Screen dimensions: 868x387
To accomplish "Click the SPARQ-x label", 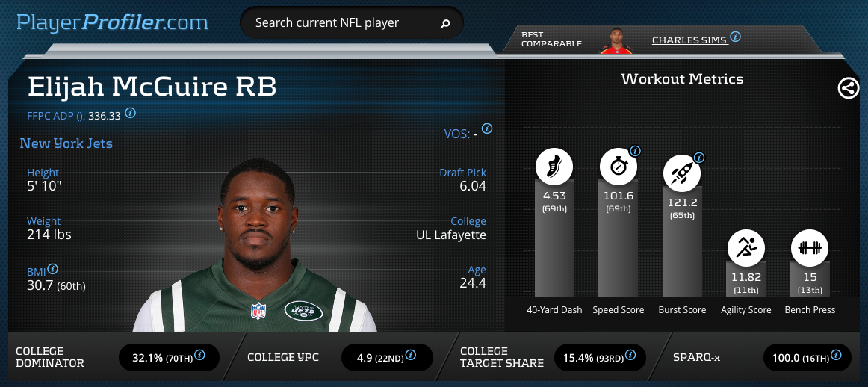I will coord(696,358).
